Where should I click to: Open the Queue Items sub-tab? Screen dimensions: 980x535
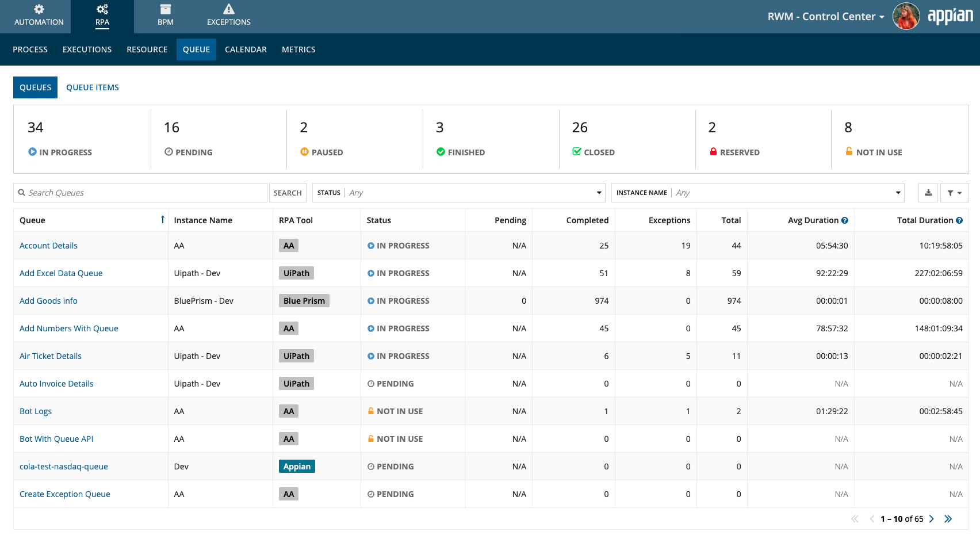tap(93, 87)
